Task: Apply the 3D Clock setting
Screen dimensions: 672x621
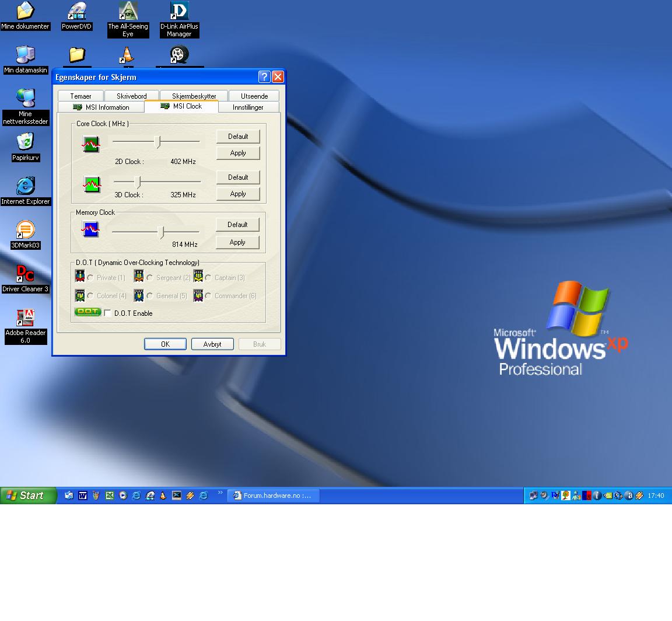Action: pyautogui.click(x=238, y=194)
